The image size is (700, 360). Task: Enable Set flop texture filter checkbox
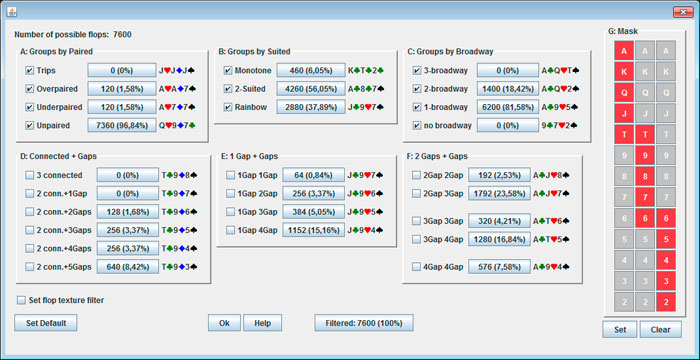click(21, 300)
